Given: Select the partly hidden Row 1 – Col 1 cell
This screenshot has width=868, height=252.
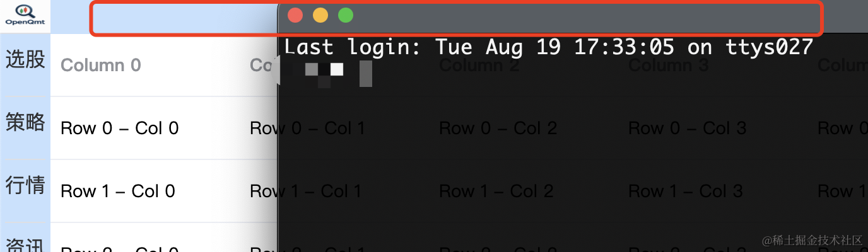Looking at the screenshot, I should [x=305, y=191].
